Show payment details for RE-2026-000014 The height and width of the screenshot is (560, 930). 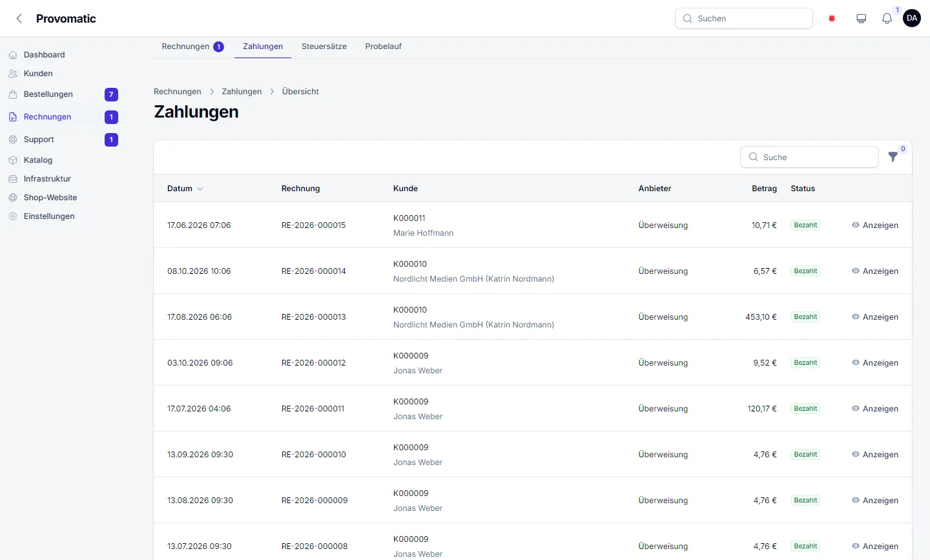(x=875, y=271)
